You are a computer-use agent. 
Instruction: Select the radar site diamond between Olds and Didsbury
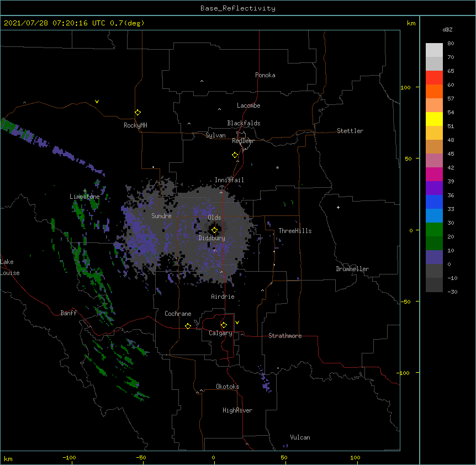(x=214, y=230)
